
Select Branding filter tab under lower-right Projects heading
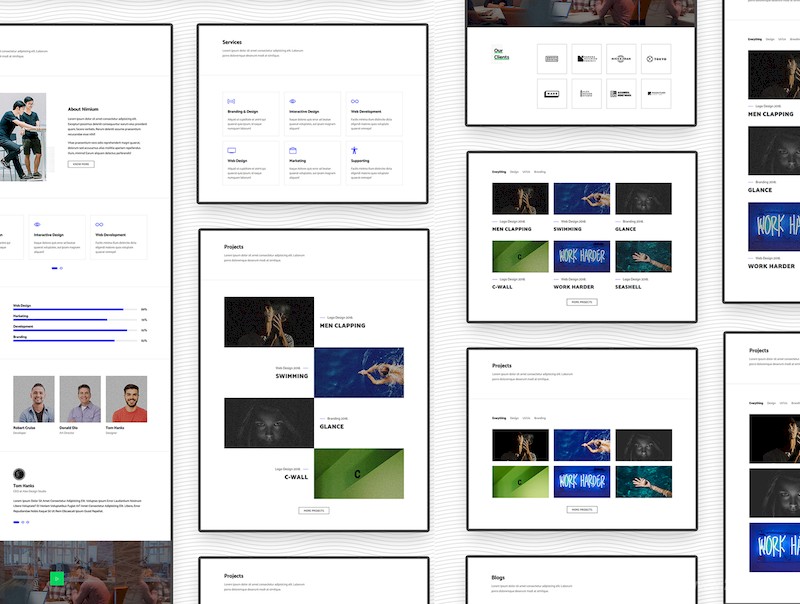pos(540,418)
